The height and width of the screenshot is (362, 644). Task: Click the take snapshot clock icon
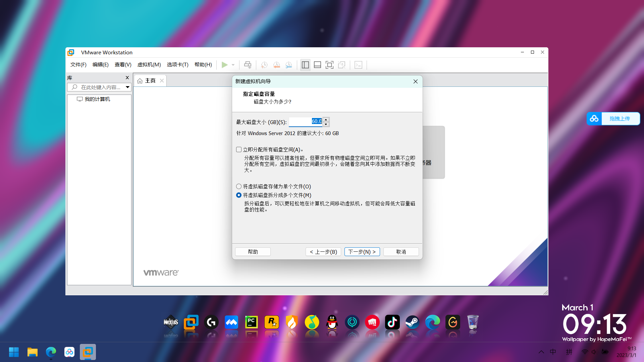[x=264, y=65]
